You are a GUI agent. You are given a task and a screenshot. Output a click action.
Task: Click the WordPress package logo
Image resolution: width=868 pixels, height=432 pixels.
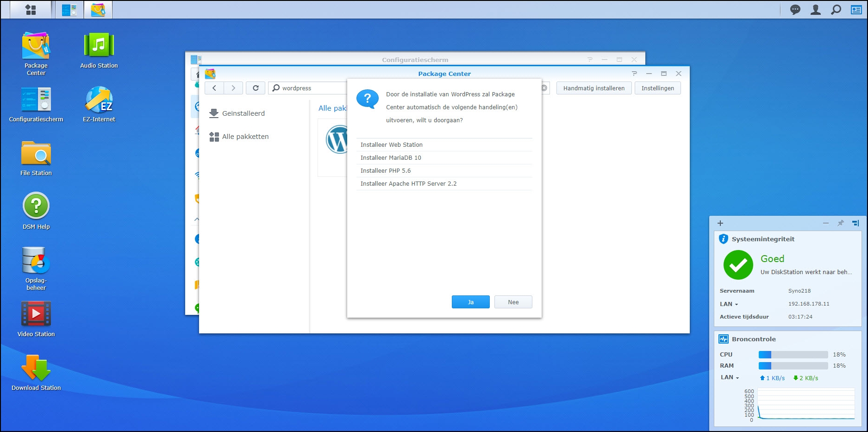click(x=337, y=139)
